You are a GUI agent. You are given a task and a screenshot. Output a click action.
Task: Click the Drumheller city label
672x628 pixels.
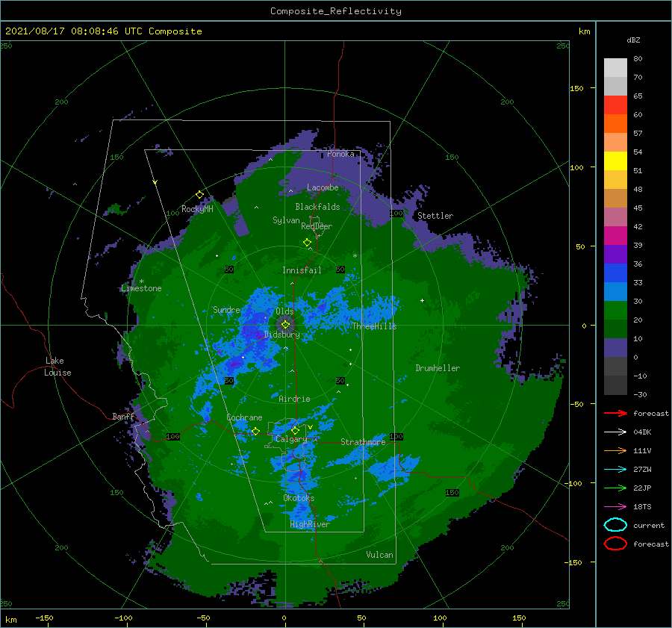438,368
